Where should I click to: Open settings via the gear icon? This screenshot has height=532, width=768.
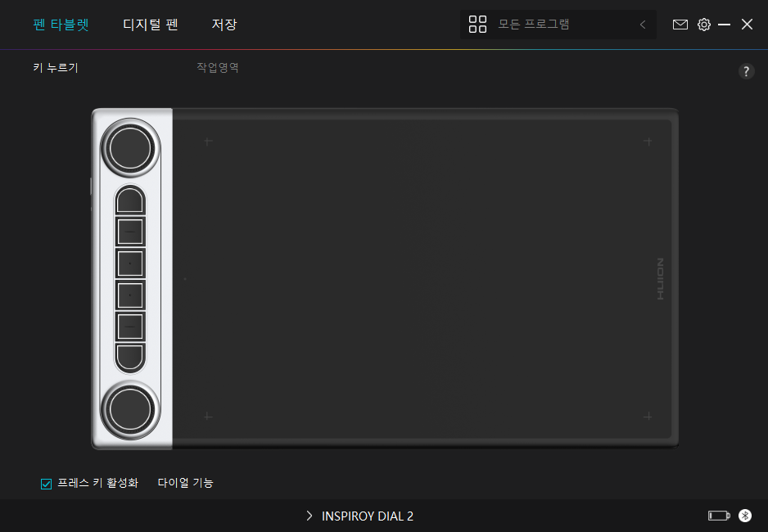[x=704, y=25]
